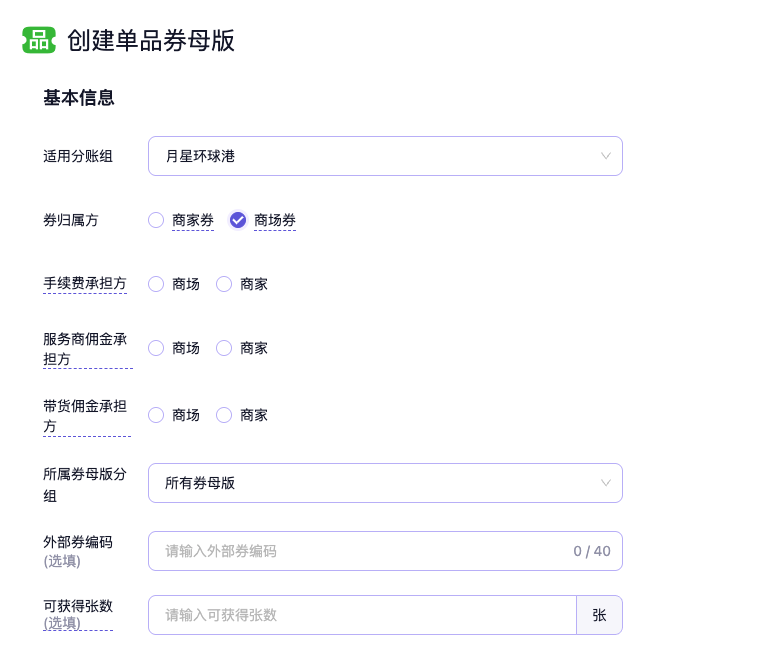The image size is (762, 654).
Task: Pick 商家 for 带货佣金承担方
Action: (224, 415)
